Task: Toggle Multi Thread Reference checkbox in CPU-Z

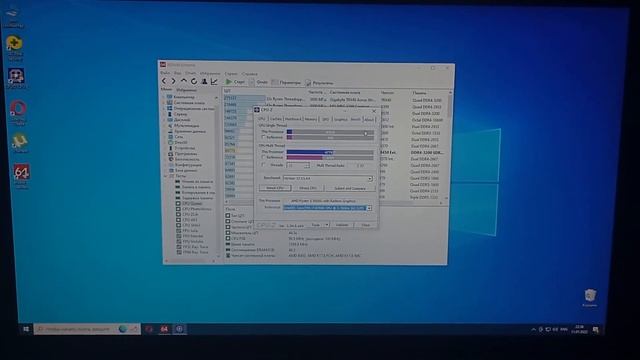Action: 263,157
